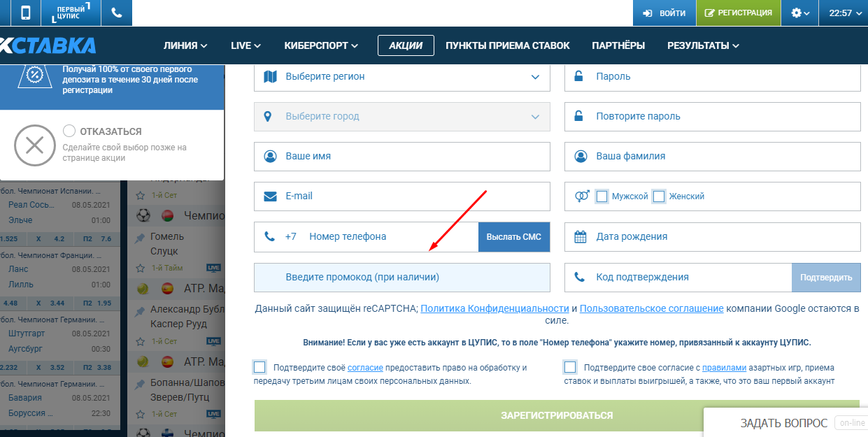Check the Женский gender checkbox
This screenshot has height=437, width=868.
(x=658, y=196)
